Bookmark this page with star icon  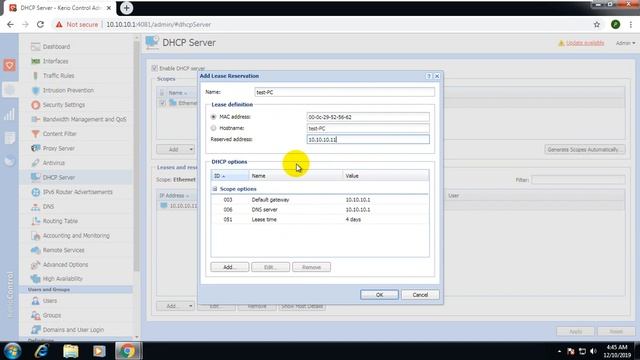597,24
